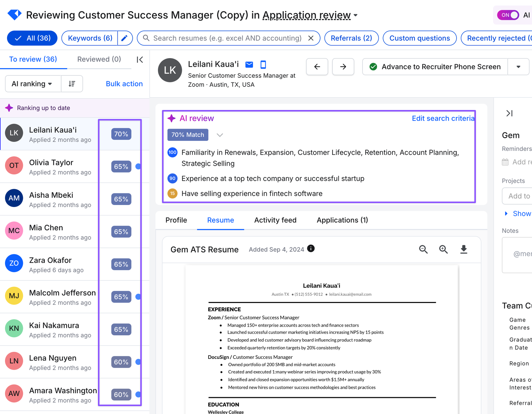Image resolution: width=532 pixels, height=414 pixels.
Task: Click Edit search criteria link
Action: pos(443,118)
